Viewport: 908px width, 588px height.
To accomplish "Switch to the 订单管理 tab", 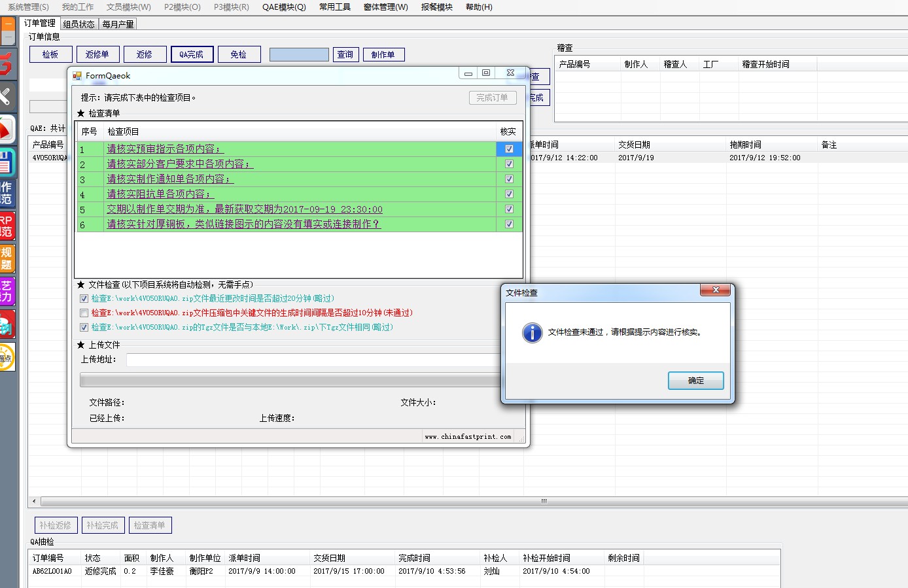I will 40,24.
